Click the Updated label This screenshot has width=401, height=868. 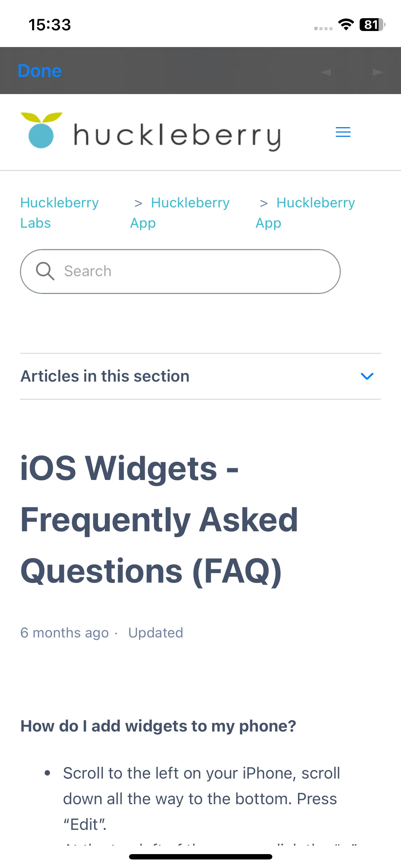tap(156, 633)
